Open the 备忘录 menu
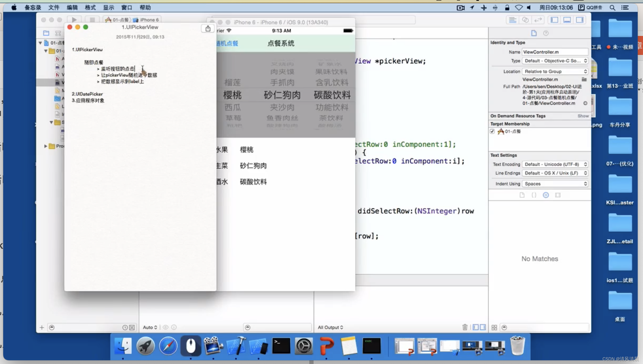 tap(33, 7)
